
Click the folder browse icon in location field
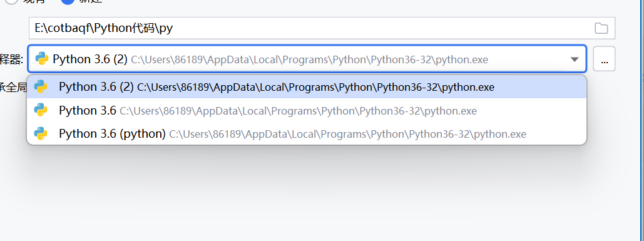pos(601,28)
